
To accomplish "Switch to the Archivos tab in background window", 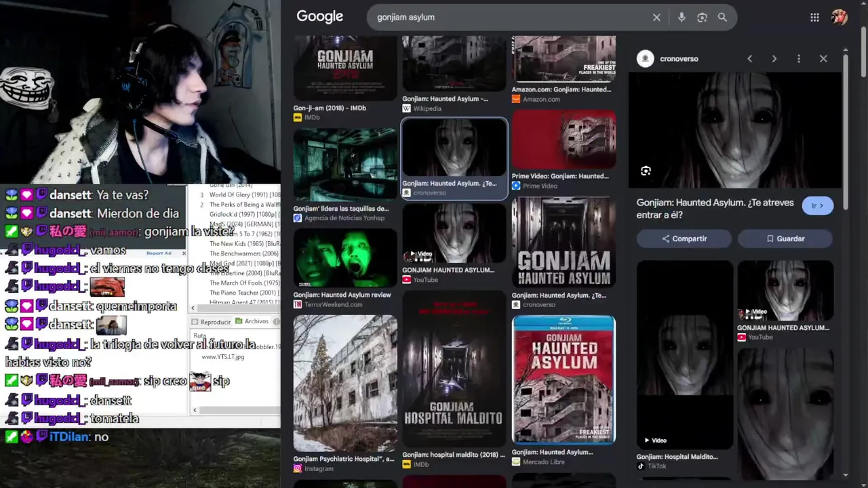I will [x=252, y=321].
